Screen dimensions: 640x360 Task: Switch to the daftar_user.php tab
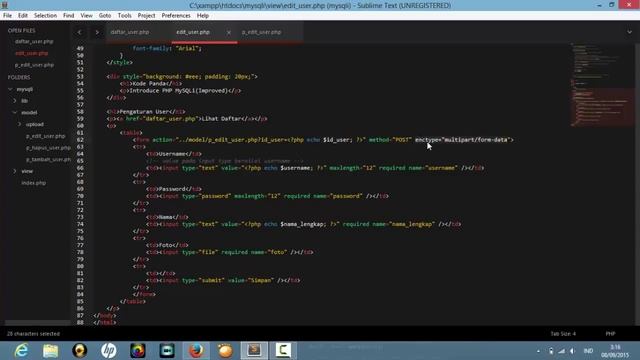point(130,32)
